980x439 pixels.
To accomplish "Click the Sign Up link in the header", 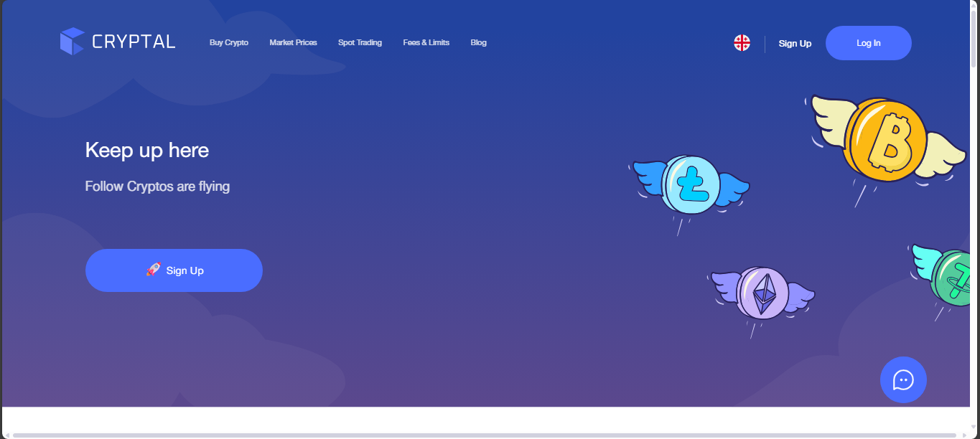I will click(795, 44).
